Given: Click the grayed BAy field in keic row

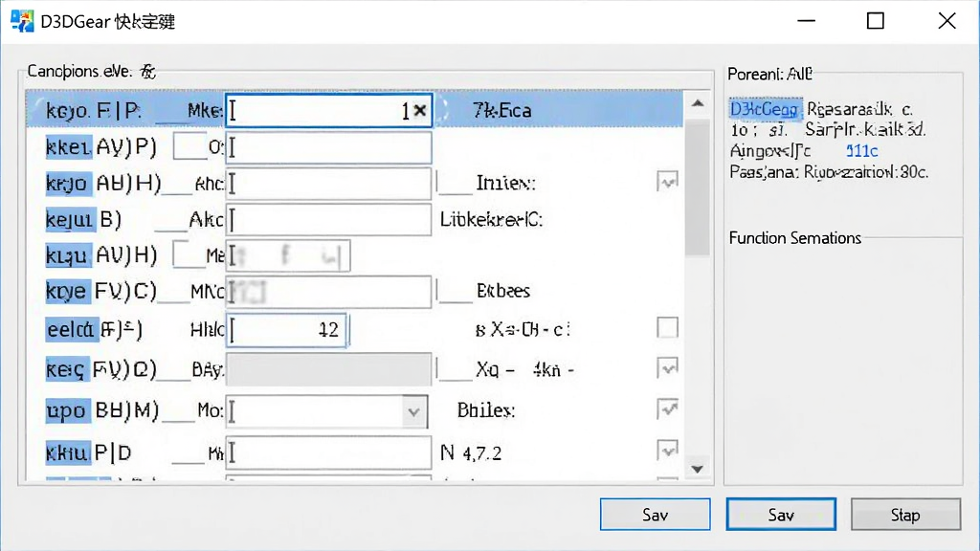Looking at the screenshot, I should (329, 369).
